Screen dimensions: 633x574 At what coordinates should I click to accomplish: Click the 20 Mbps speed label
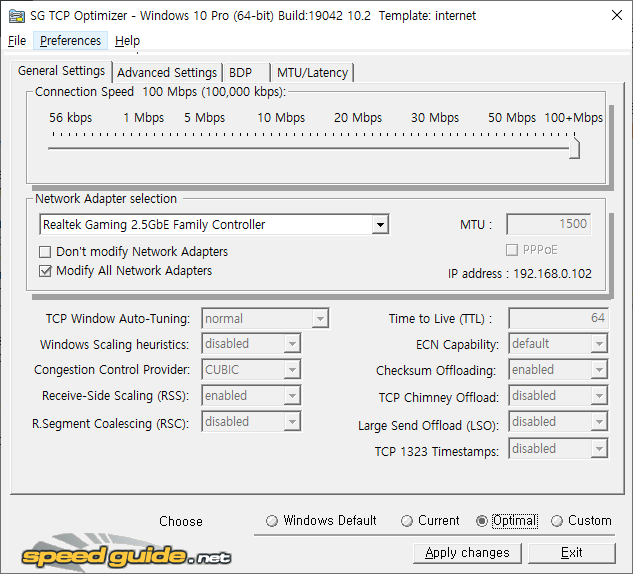(358, 118)
